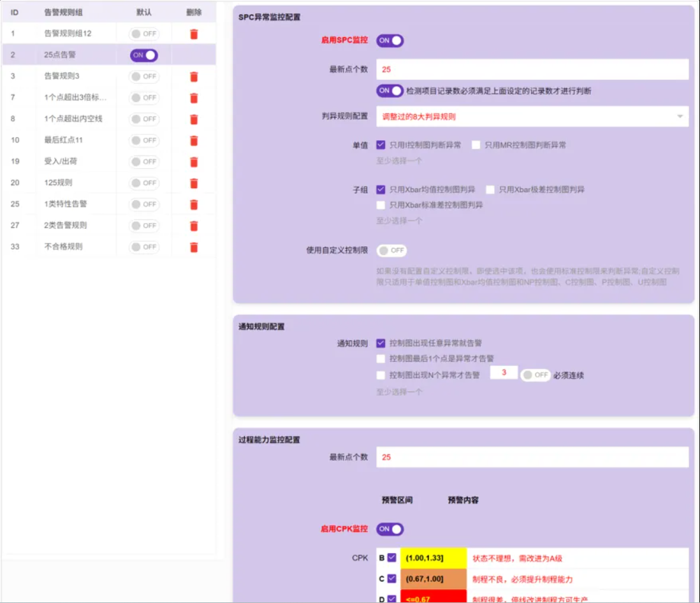Check 控制图最后1个点是异常才告警

[381, 359]
